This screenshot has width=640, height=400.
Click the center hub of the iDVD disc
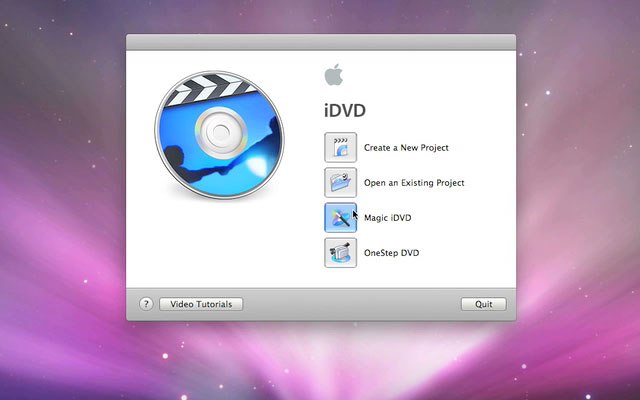(220, 129)
